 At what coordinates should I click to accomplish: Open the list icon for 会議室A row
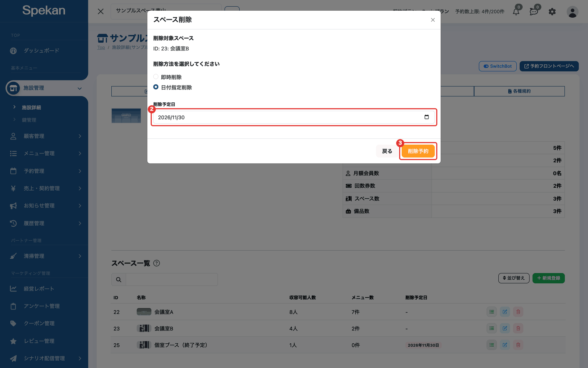[x=492, y=312]
